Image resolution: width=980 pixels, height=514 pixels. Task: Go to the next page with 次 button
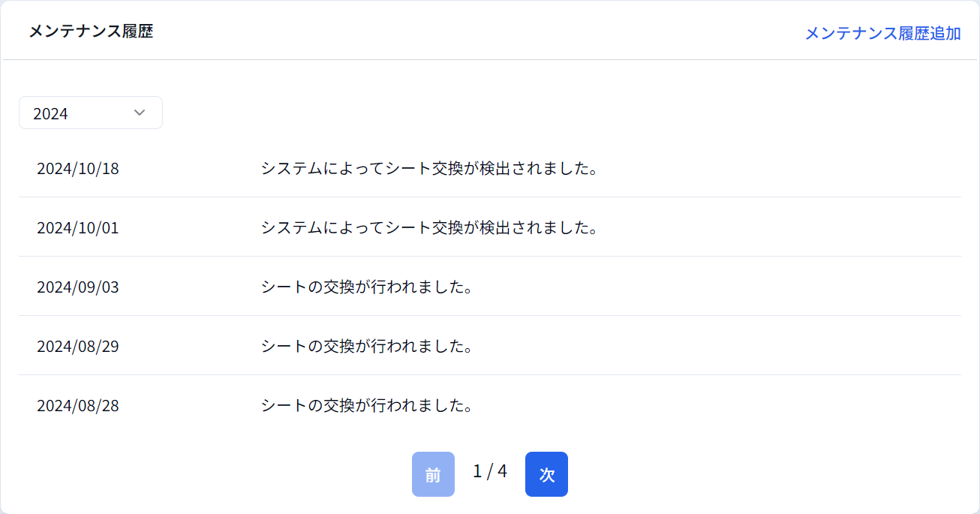546,474
